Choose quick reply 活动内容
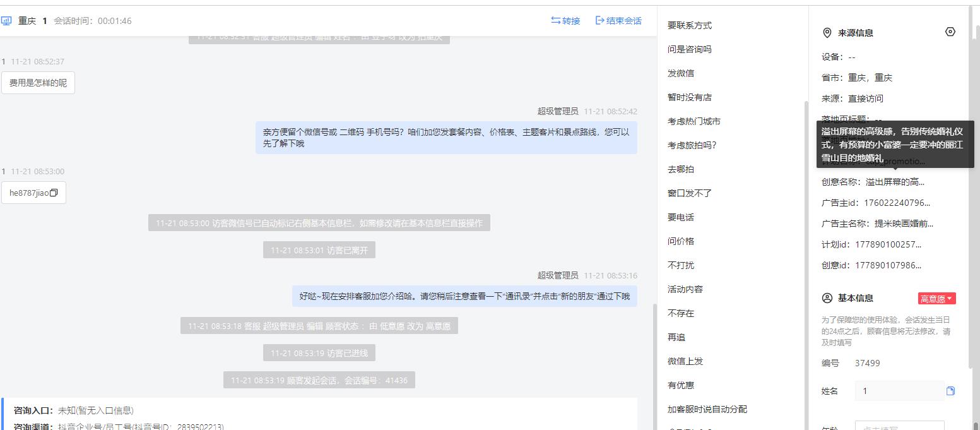Screen dimensions: 980x430 tap(685, 289)
